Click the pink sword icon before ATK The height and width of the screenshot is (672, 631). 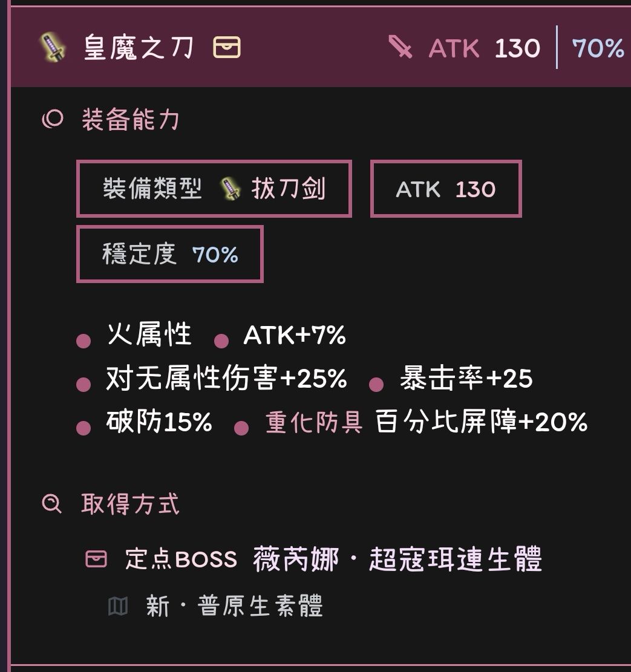401,47
